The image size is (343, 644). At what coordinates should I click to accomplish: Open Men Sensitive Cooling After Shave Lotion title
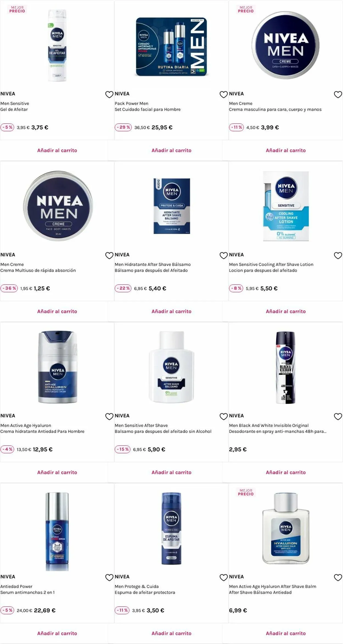pos(271,264)
